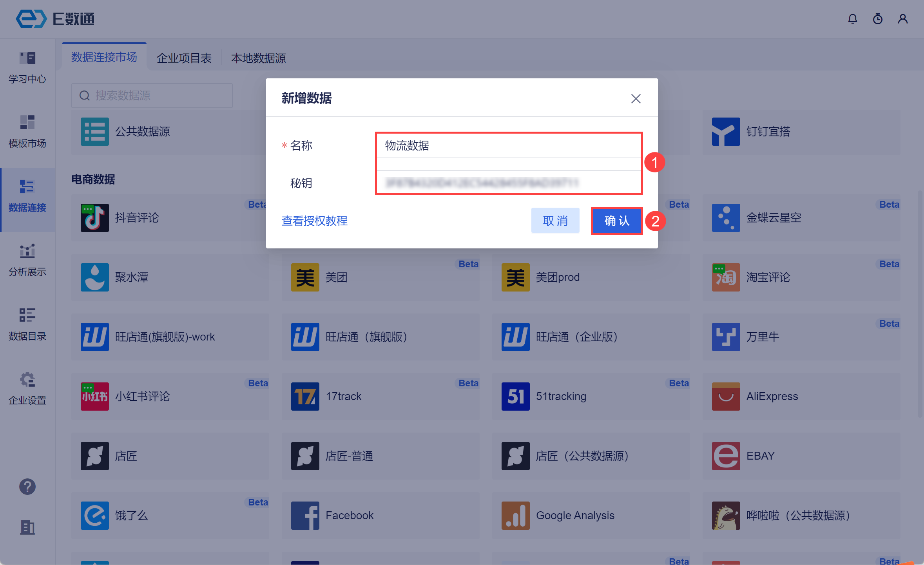Switch to the 企业项目表 tab

coord(184,58)
